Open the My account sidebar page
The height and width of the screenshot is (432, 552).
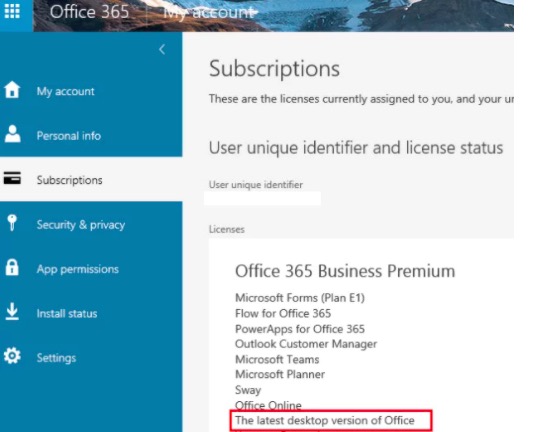coord(65,92)
